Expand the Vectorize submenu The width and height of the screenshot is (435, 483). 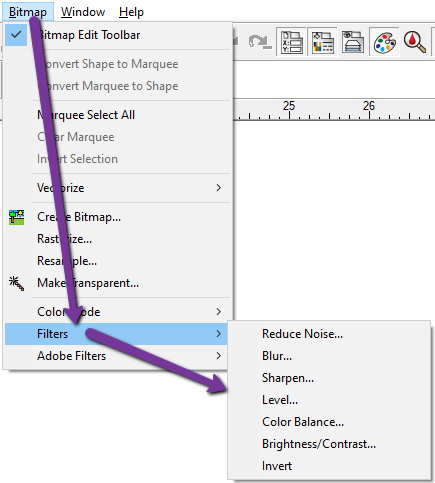click(219, 188)
